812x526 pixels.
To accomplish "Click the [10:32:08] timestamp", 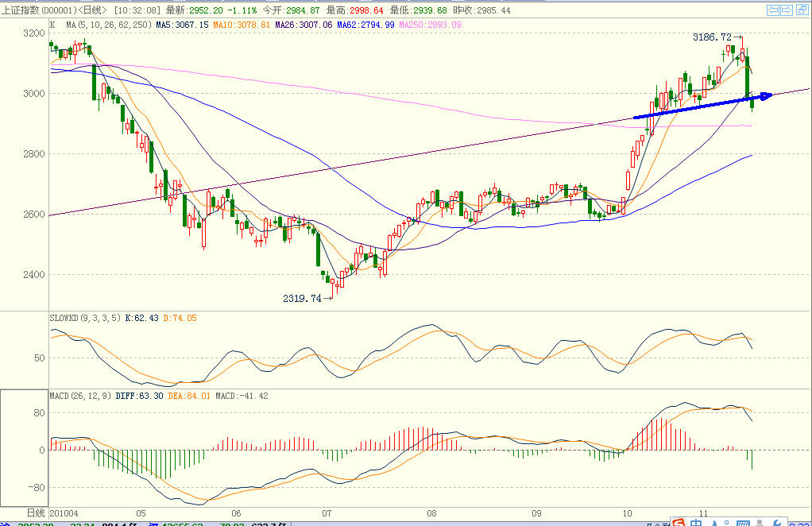I will [x=137, y=10].
